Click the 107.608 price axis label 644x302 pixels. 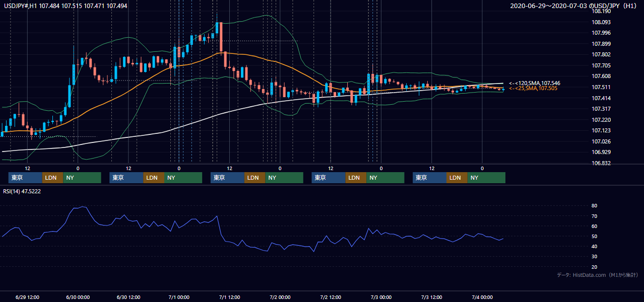pos(601,76)
